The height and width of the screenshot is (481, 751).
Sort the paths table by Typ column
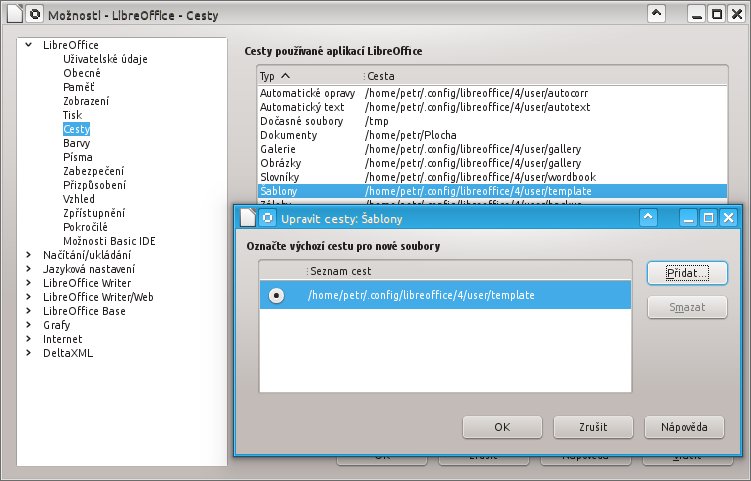310,76
